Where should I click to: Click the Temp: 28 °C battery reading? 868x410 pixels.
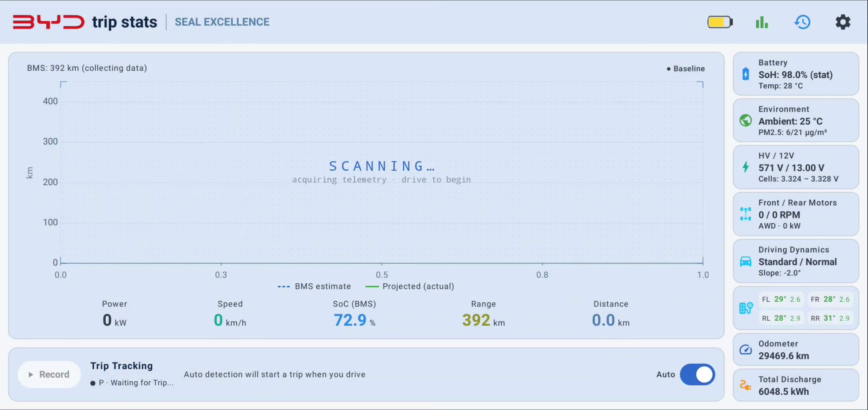point(780,86)
